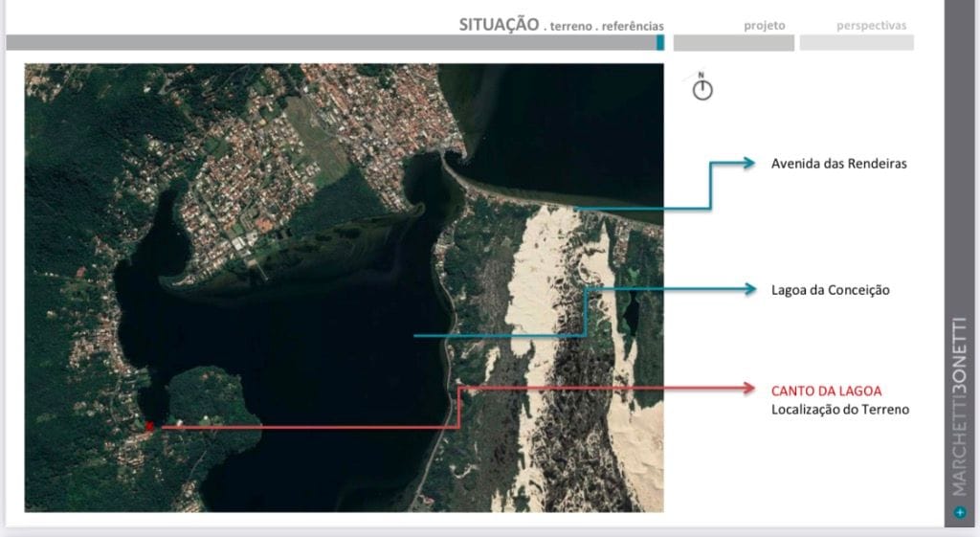The height and width of the screenshot is (537, 980).
Task: Go to the perspectivas section
Action: pyautogui.click(x=871, y=26)
